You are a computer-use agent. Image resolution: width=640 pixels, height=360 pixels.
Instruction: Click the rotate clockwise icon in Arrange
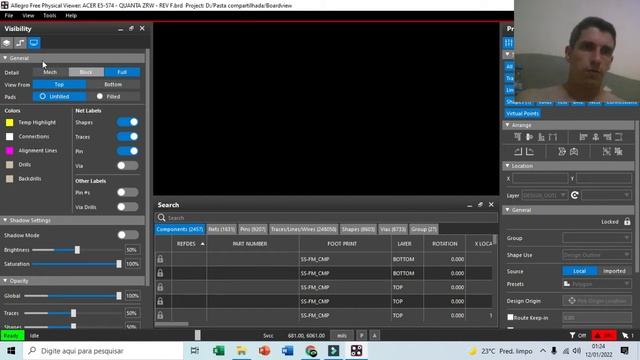(530, 152)
